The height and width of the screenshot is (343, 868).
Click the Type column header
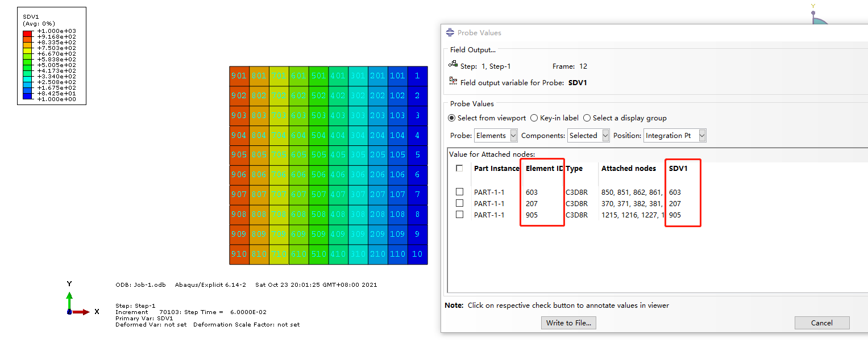click(574, 168)
